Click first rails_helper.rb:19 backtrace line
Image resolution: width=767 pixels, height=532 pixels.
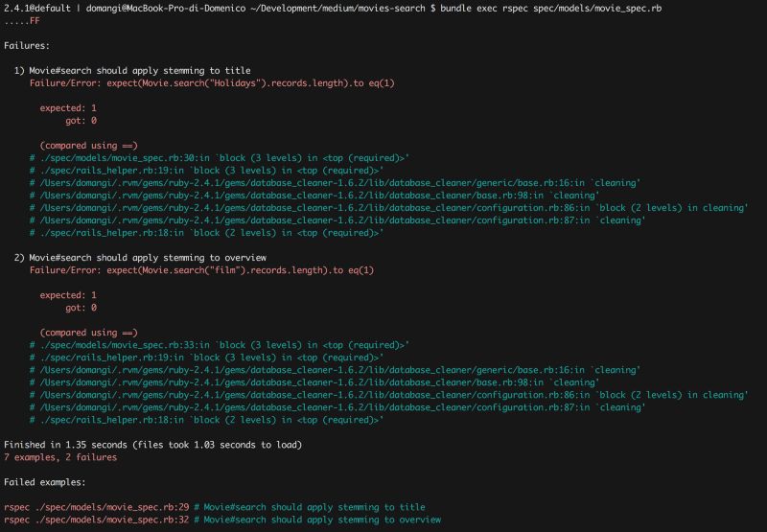[x=206, y=171]
